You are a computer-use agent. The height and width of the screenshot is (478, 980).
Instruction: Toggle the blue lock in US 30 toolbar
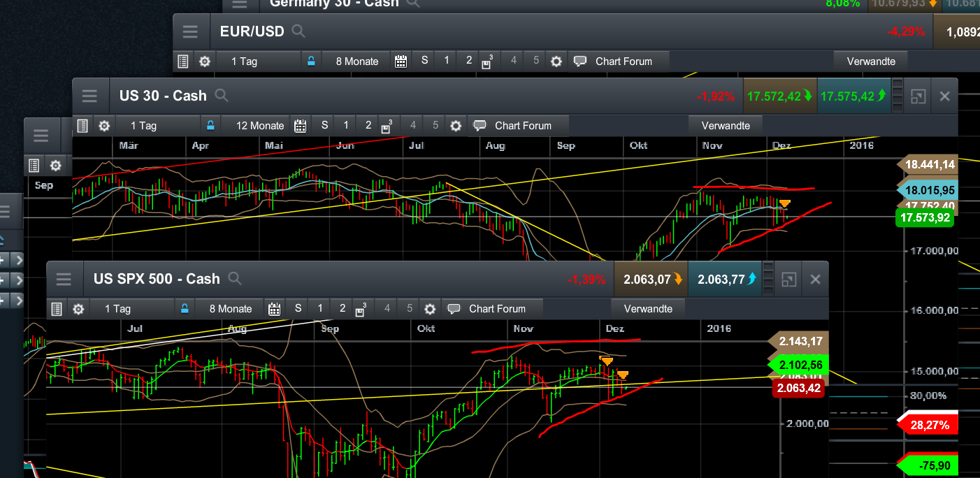point(210,125)
